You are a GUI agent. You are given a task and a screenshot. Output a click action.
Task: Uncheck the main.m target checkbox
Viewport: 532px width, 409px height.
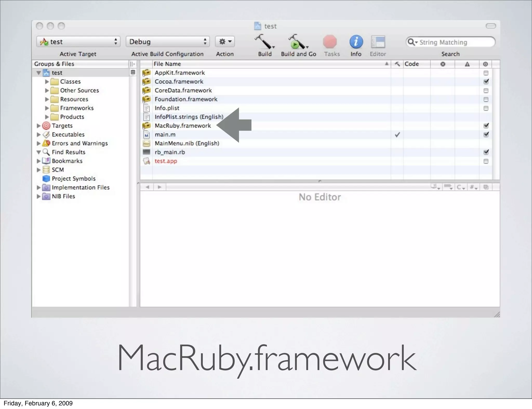(486, 134)
